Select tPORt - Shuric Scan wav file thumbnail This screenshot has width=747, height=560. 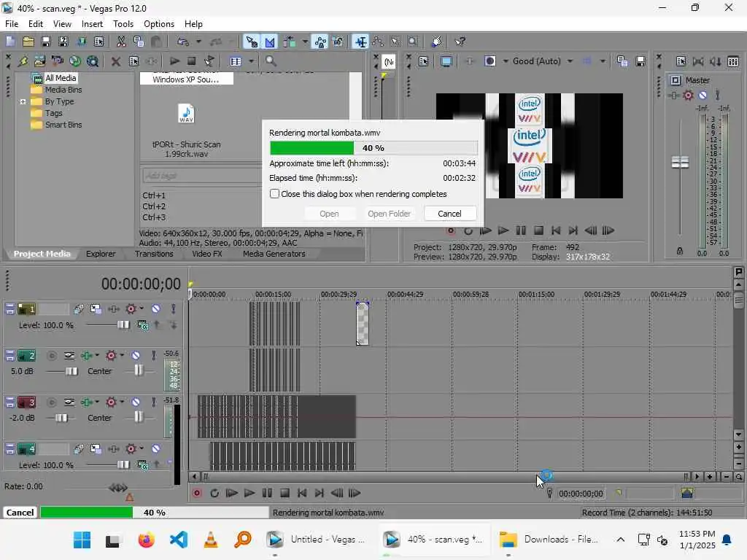[186, 114]
